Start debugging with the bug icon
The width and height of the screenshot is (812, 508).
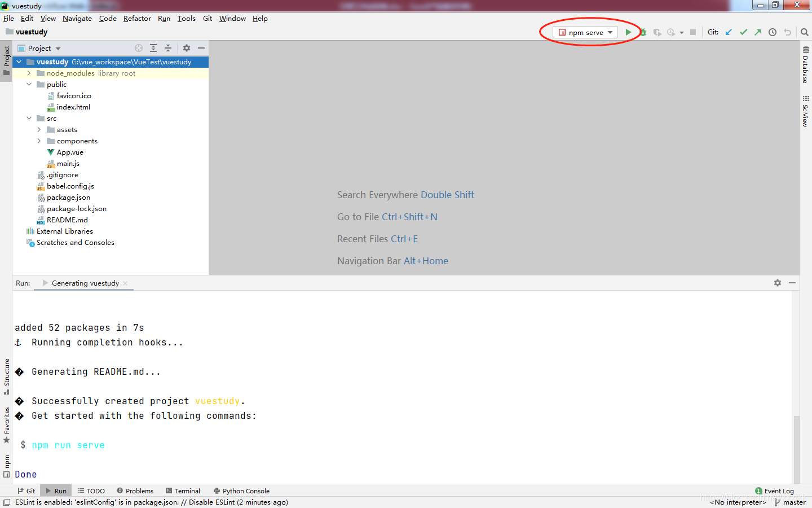[x=643, y=32]
